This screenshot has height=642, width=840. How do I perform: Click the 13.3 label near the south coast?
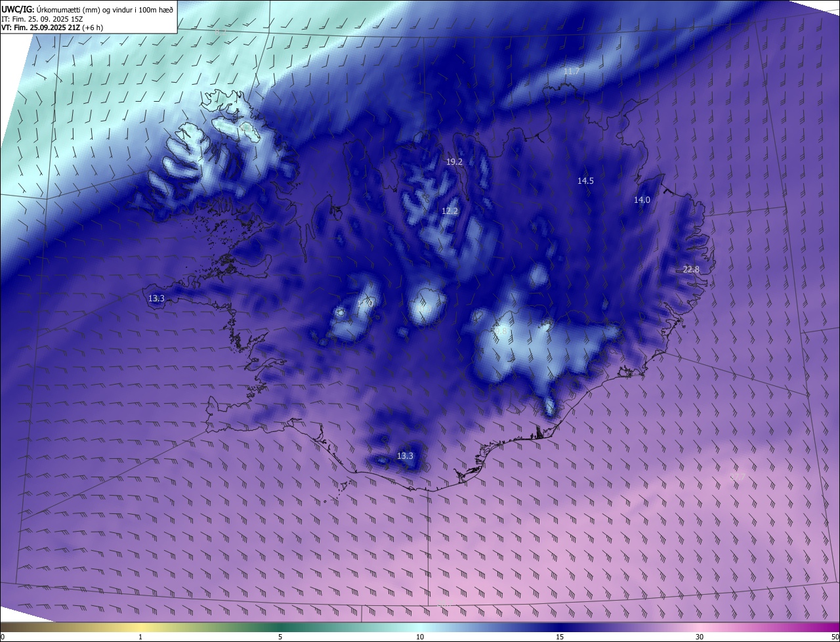(x=406, y=456)
